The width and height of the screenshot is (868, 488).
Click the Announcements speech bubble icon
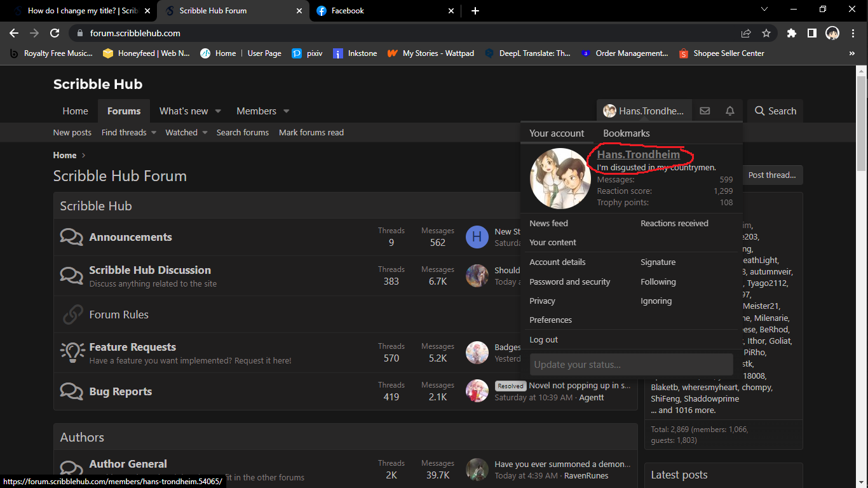pos(71,237)
